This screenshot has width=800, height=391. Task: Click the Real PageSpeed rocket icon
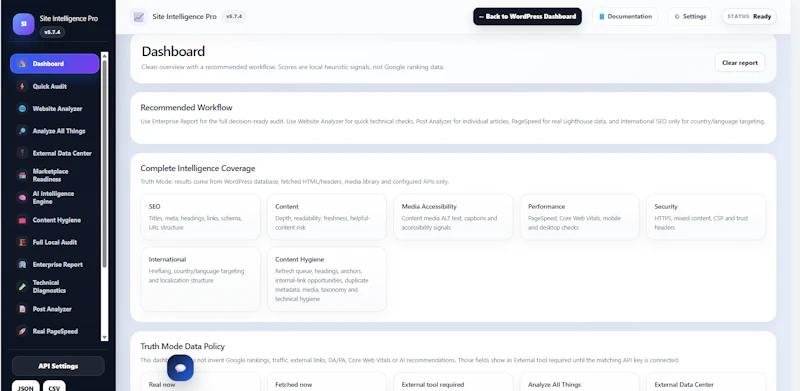[x=22, y=331]
